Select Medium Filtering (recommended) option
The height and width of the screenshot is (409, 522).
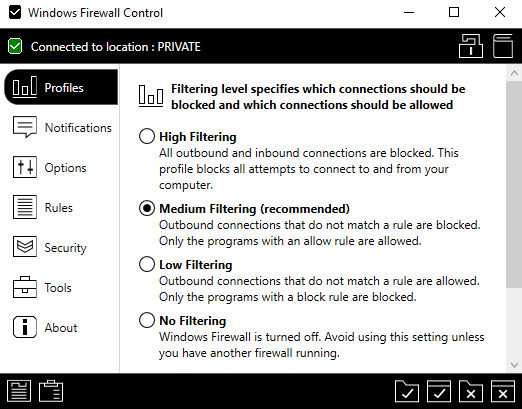pyautogui.click(x=147, y=208)
